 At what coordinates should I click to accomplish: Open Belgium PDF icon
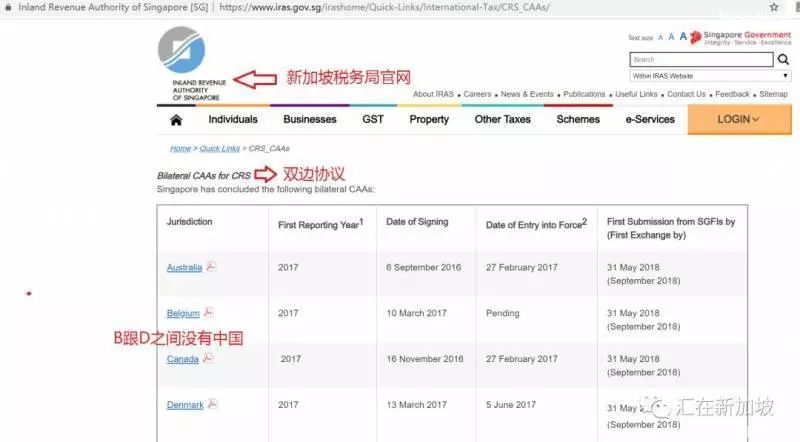(x=208, y=312)
